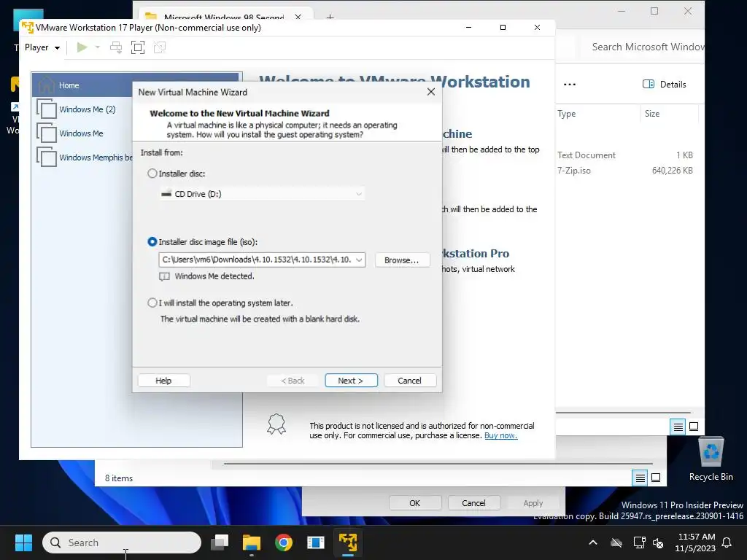Viewport: 747px width, 560px height.
Task: Switch to large thumbnails view in lower Explorer
Action: 656,478
